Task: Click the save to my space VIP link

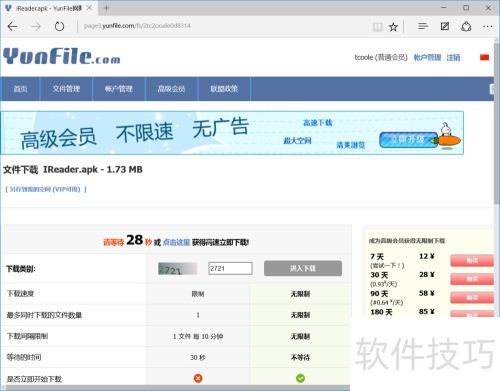Action: click(46, 189)
